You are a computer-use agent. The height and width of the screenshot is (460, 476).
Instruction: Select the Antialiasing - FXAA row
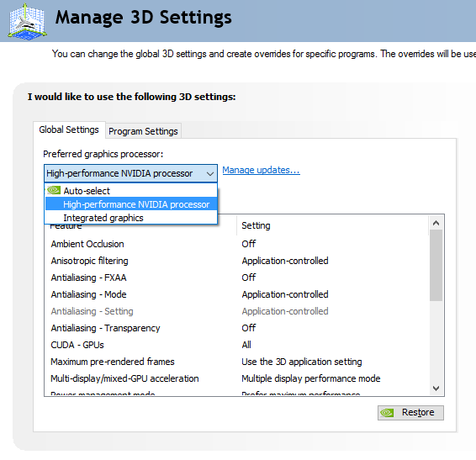coord(237,278)
